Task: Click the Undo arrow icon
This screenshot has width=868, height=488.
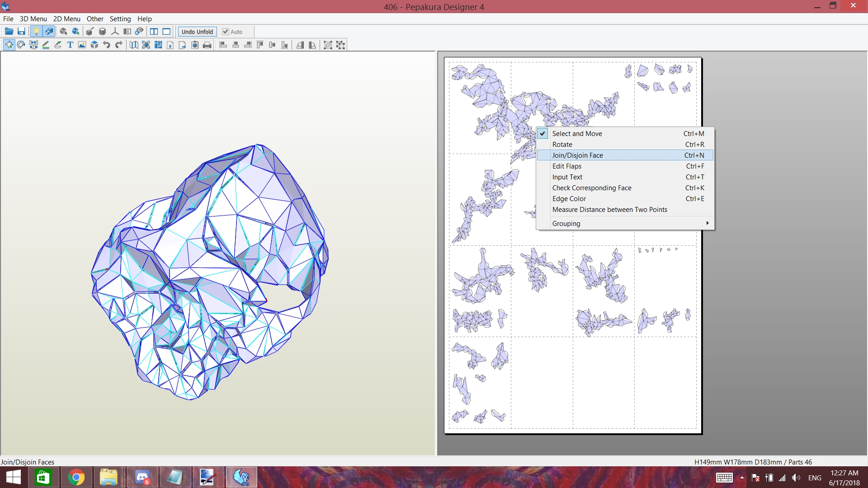Action: [107, 45]
